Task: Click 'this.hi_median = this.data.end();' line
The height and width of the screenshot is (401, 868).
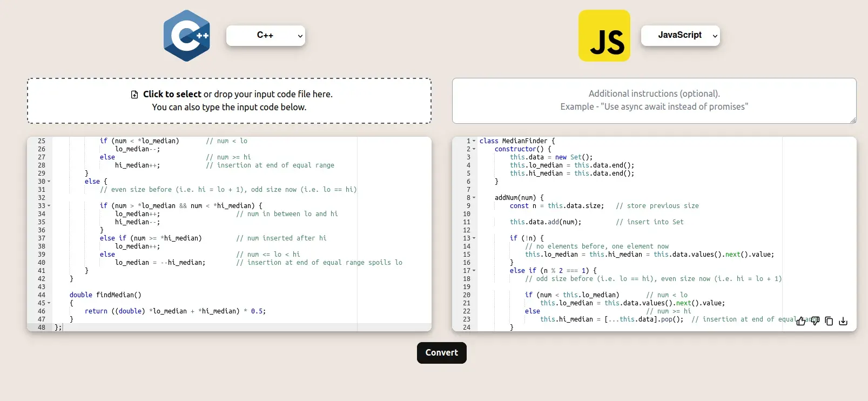Action: 572,173
